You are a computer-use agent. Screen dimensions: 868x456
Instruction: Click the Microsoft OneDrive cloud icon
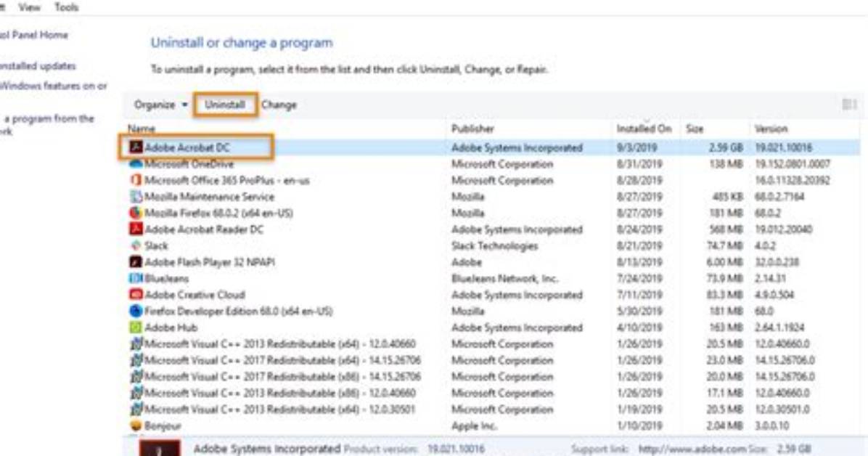tap(136, 164)
